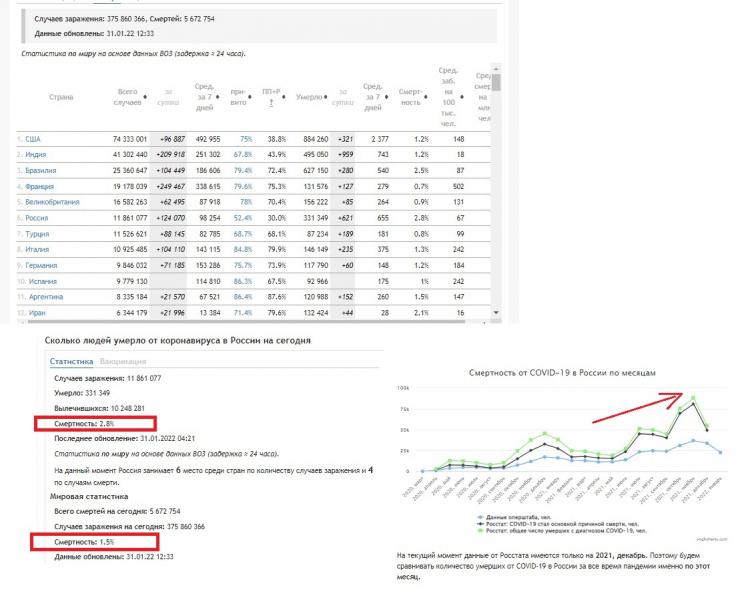742x600 pixels.
Task: Click the 71.4% vaccinated link for Иран
Action: (243, 313)
